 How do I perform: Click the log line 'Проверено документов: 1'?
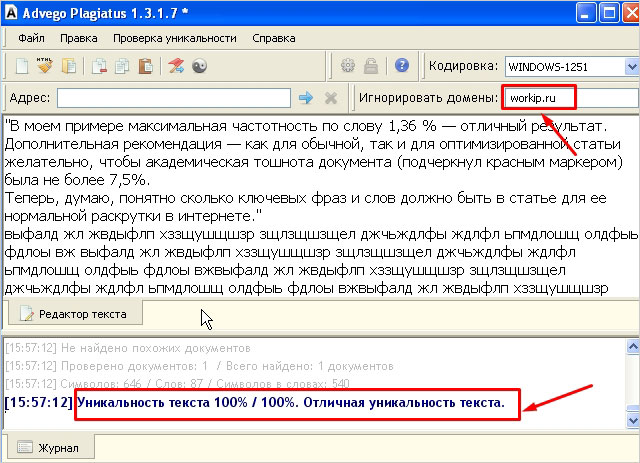(199, 366)
